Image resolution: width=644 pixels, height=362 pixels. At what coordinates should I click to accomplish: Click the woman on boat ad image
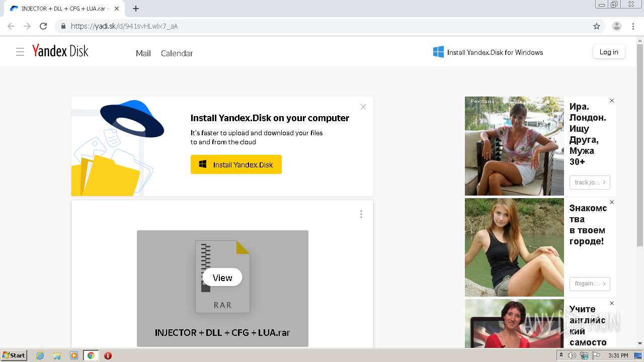(514, 146)
